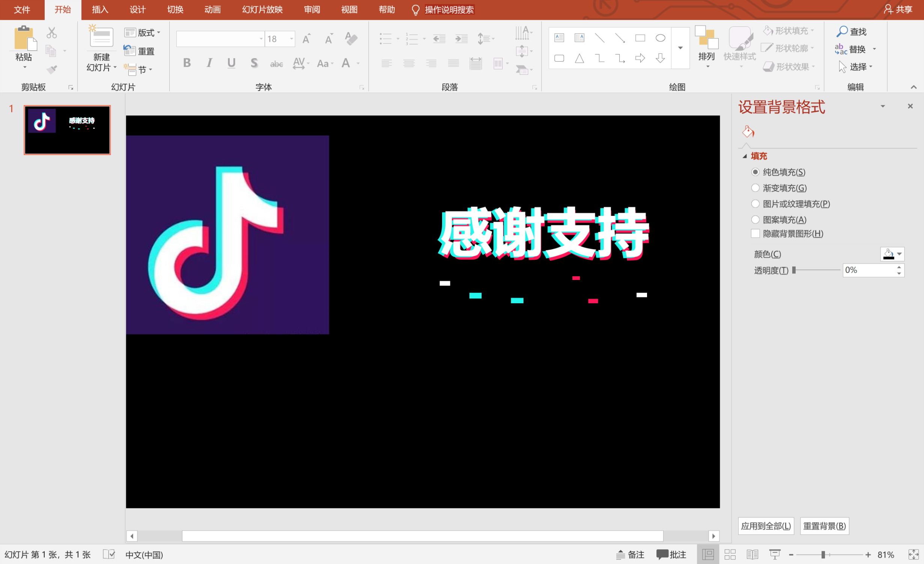
Task: Click Find (查找) button
Action: pyautogui.click(x=852, y=32)
